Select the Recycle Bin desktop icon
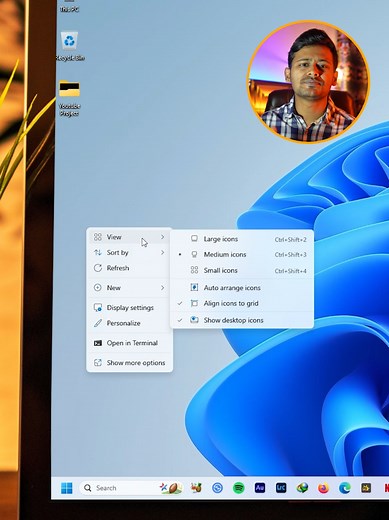The height and width of the screenshot is (520, 389). (69, 47)
